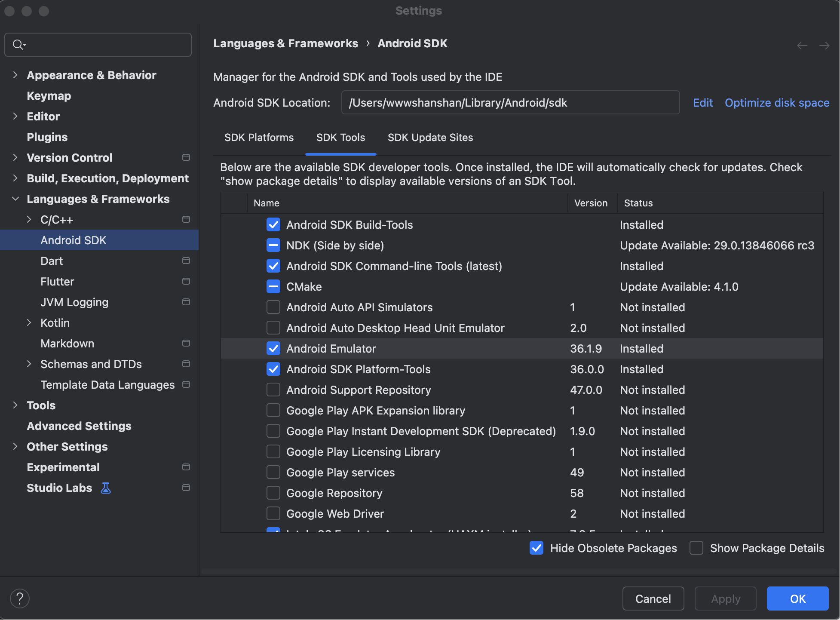The width and height of the screenshot is (840, 620).
Task: Click the back navigation arrow
Action: tap(802, 45)
